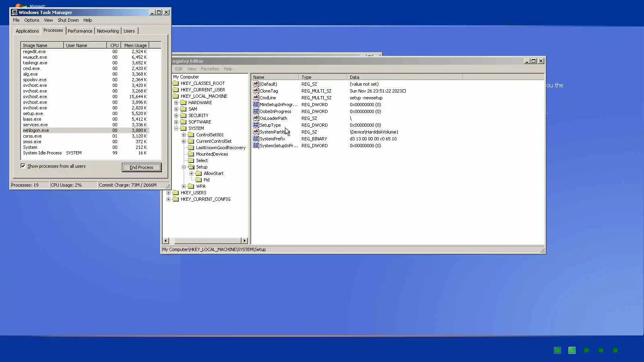Select the SetupType DWORD icon

pyautogui.click(x=256, y=125)
